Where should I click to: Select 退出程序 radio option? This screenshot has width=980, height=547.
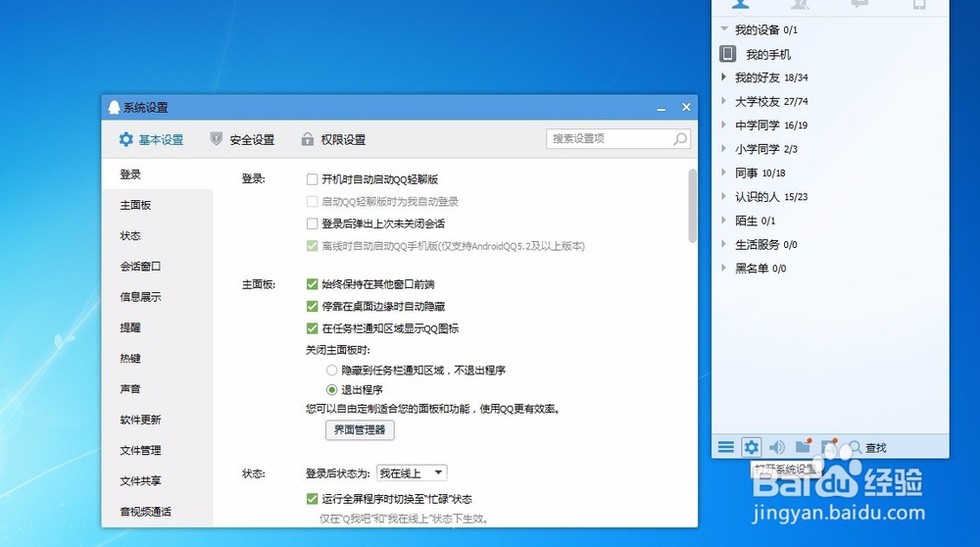pyautogui.click(x=332, y=389)
